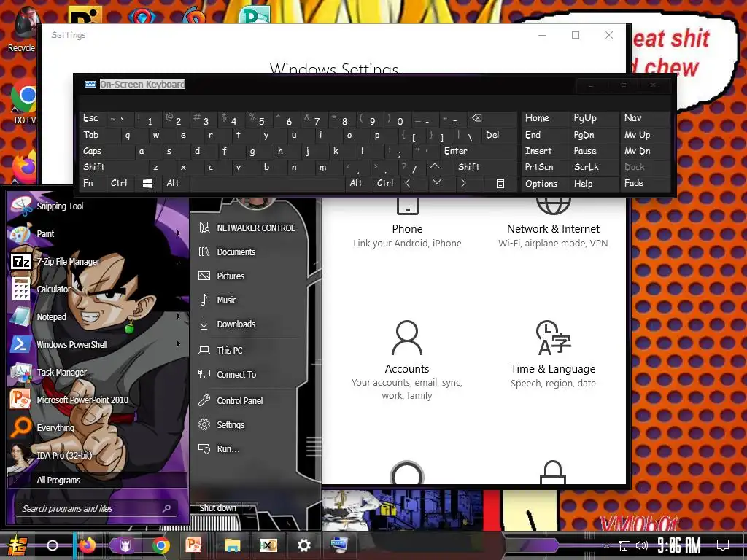Toggle left Alt key on keyboard
The height and width of the screenshot is (560, 747).
[x=176, y=183]
